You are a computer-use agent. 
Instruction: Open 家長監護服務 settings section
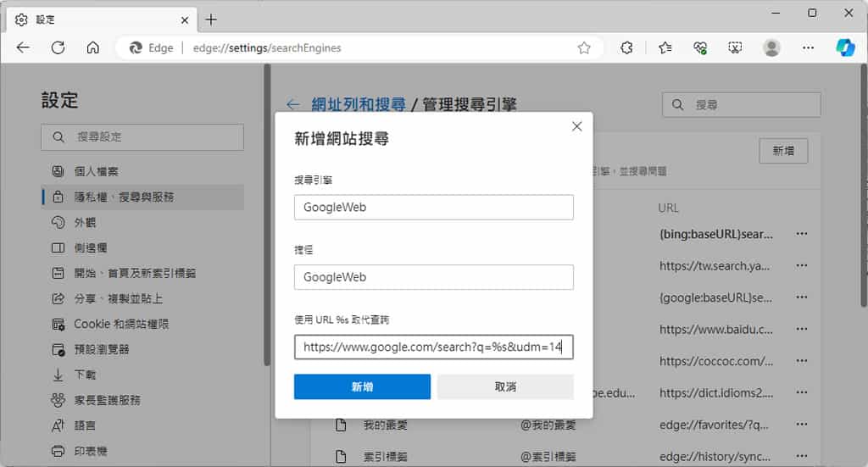(142, 400)
